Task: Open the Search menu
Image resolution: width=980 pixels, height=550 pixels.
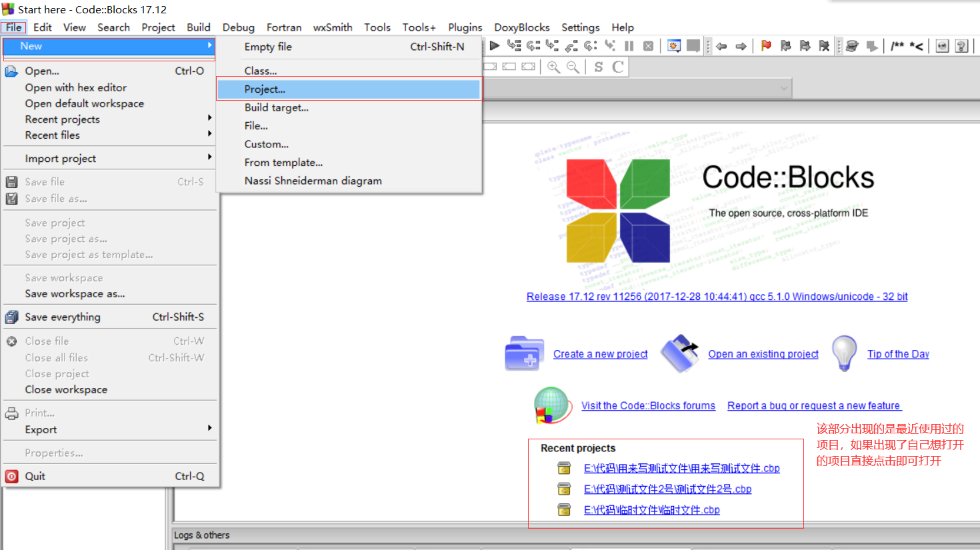Action: pyautogui.click(x=113, y=27)
